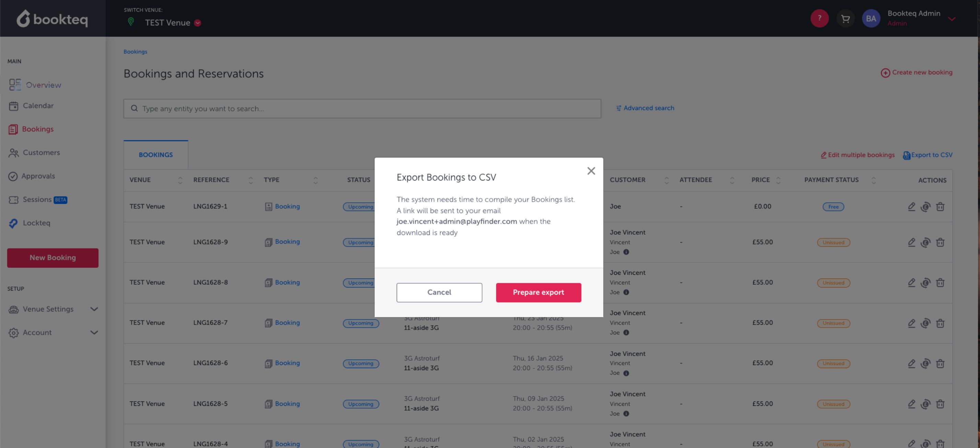Click edit pencil icon for booking LNG1629-1
Image resolution: width=980 pixels, height=448 pixels.
coord(911,207)
